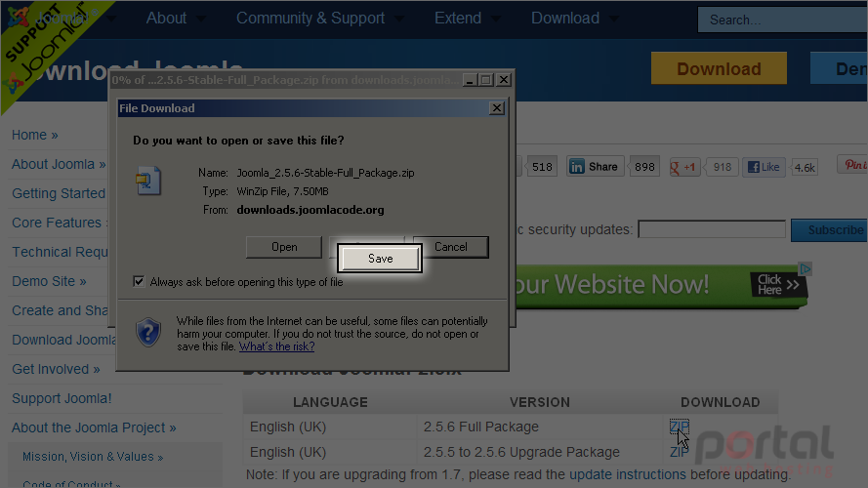Open Mission, Vision & Values link

(x=93, y=457)
